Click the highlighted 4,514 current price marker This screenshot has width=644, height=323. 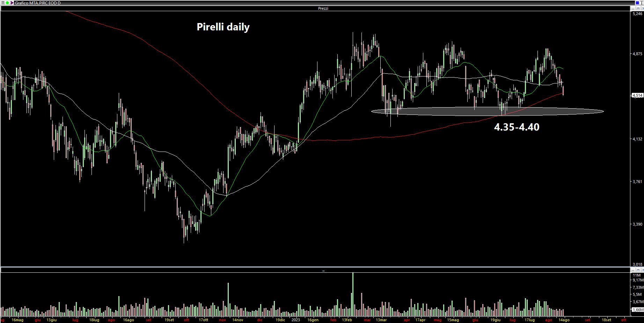pyautogui.click(x=637, y=95)
